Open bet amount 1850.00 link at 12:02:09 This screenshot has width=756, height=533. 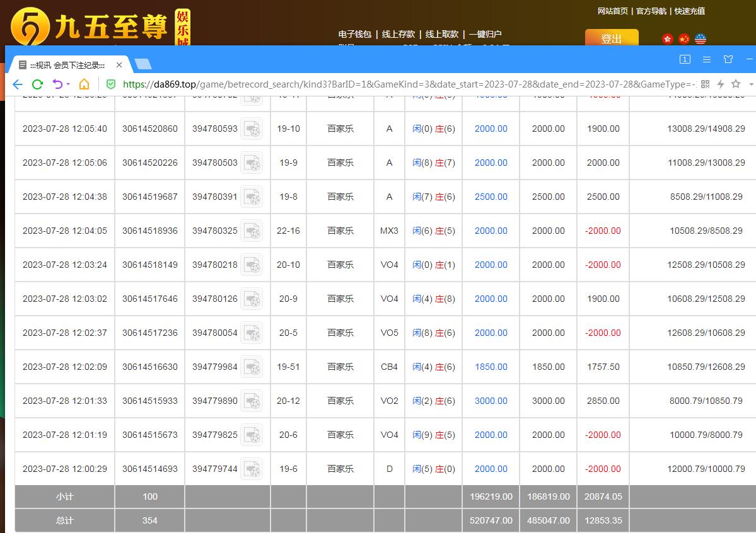[491, 367]
